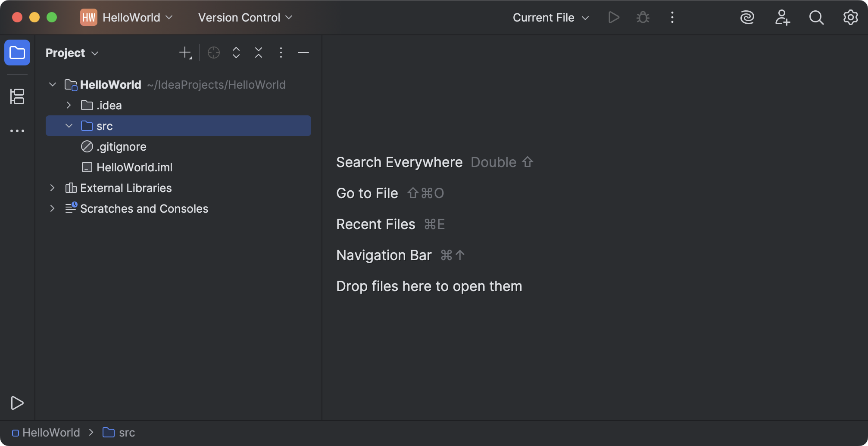The height and width of the screenshot is (446, 868).
Task: Open the Structure tool window
Action: point(17,96)
